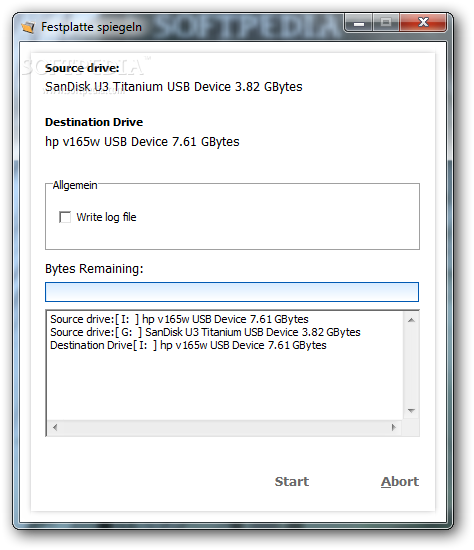Image resolution: width=474 pixels, height=550 pixels.
Task: Click the Festplatte spiegeln title bar icon
Action: (28, 27)
